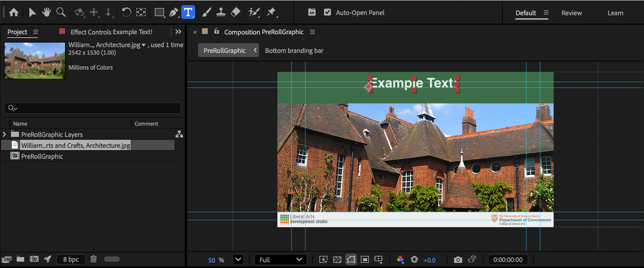
Task: Open the Full resolution dropdown
Action: click(x=281, y=260)
